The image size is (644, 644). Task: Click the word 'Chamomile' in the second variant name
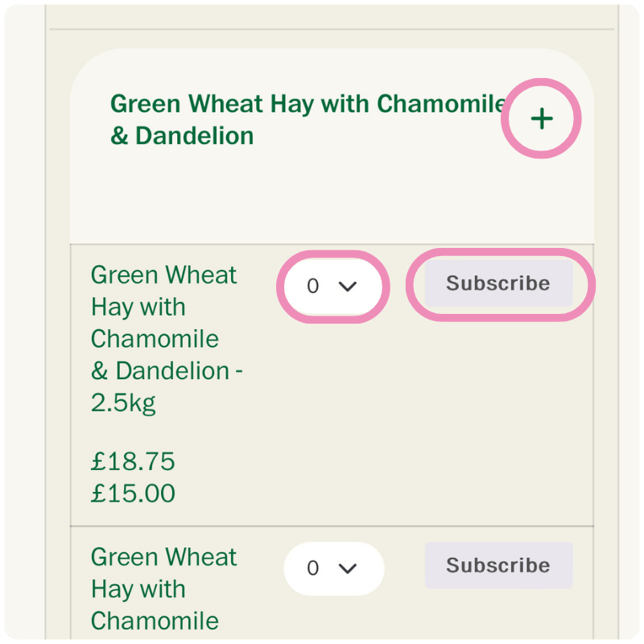155,621
